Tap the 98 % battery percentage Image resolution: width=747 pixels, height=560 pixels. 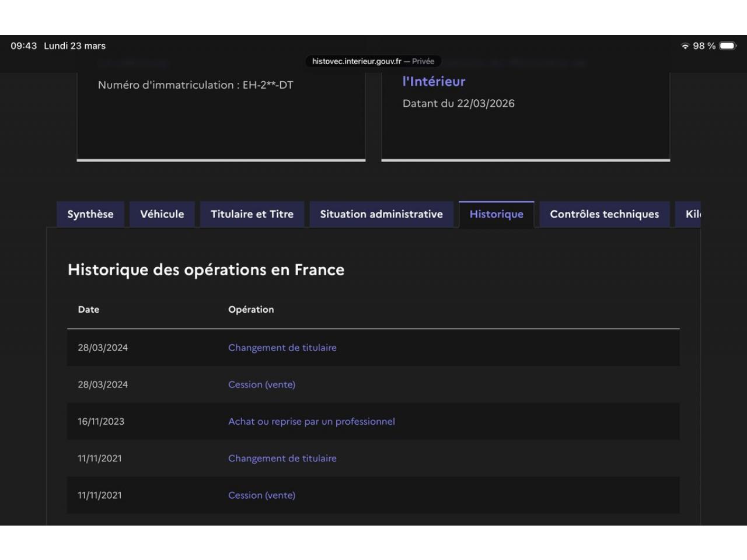click(x=704, y=46)
